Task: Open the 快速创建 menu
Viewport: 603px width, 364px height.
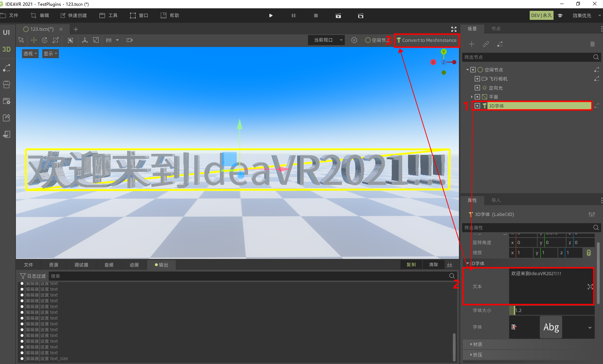Action: point(74,16)
